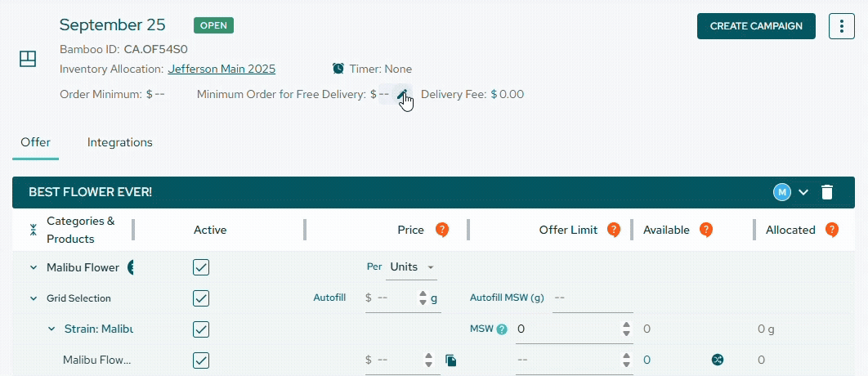Image resolution: width=868 pixels, height=376 pixels.
Task: Open the three-dot more options menu
Action: point(841,26)
